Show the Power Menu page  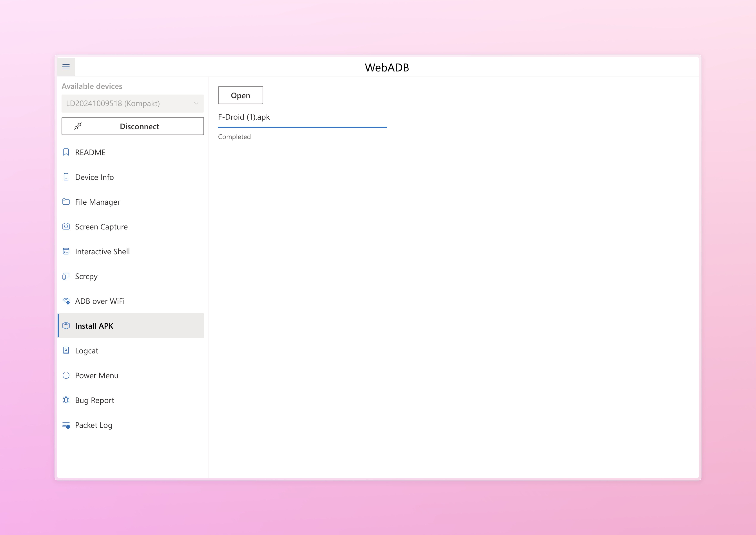pos(131,375)
